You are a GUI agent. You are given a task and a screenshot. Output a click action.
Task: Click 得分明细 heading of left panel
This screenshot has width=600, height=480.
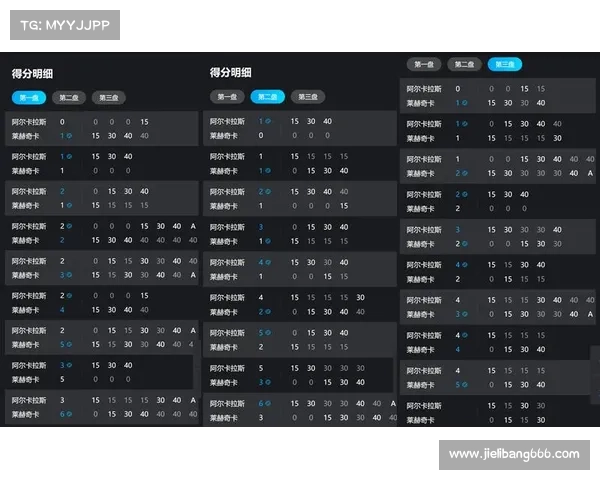coord(32,73)
